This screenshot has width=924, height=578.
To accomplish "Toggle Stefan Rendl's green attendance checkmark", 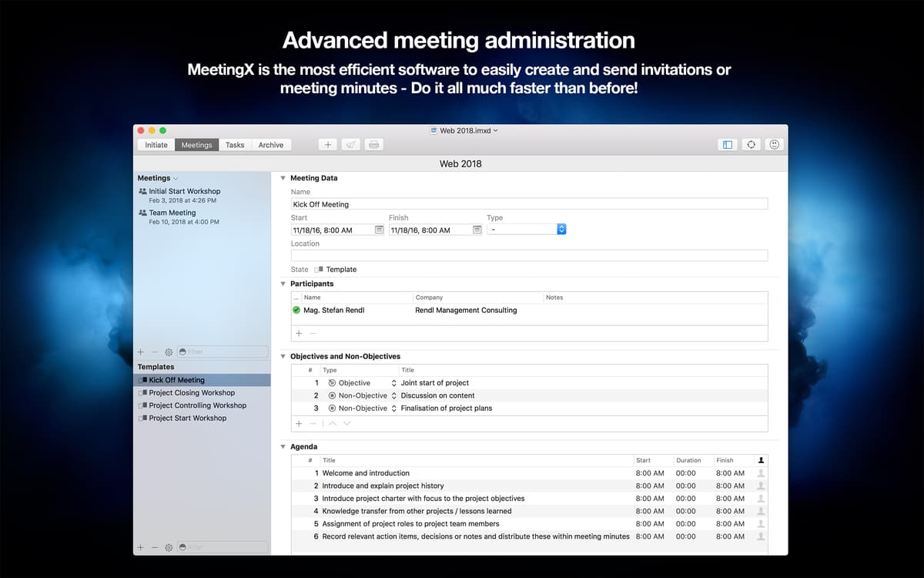I will (296, 311).
